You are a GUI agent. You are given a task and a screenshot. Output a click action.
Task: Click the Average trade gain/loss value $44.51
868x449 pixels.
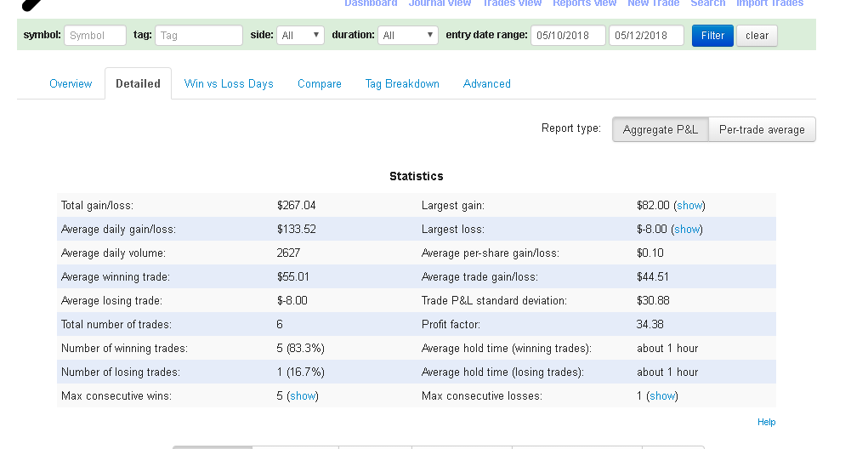(653, 277)
